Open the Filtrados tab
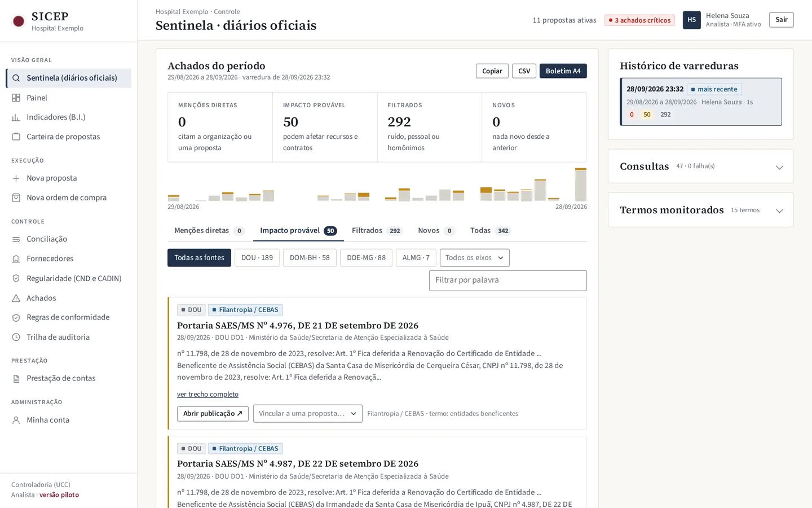The width and height of the screenshot is (812, 508). [377, 230]
